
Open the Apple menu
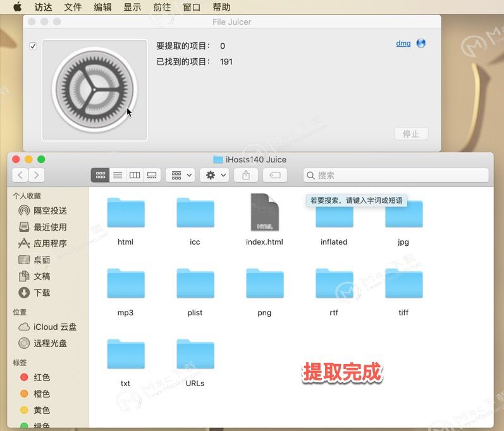click(x=18, y=7)
